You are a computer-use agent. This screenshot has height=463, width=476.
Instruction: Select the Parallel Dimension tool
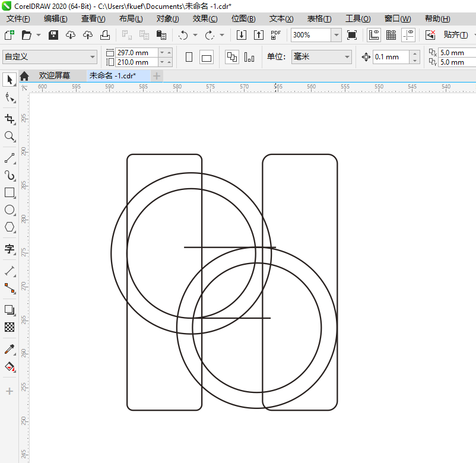click(x=9, y=271)
